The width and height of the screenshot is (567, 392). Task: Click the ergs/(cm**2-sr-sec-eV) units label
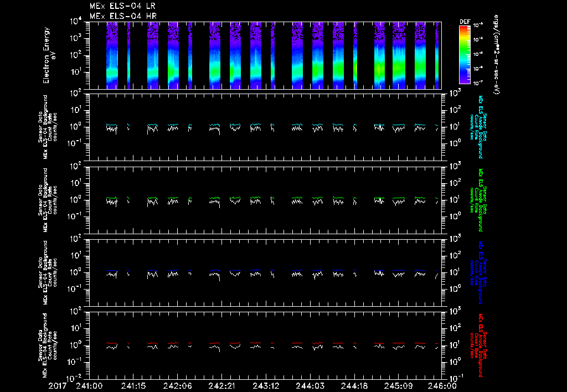[x=497, y=55]
